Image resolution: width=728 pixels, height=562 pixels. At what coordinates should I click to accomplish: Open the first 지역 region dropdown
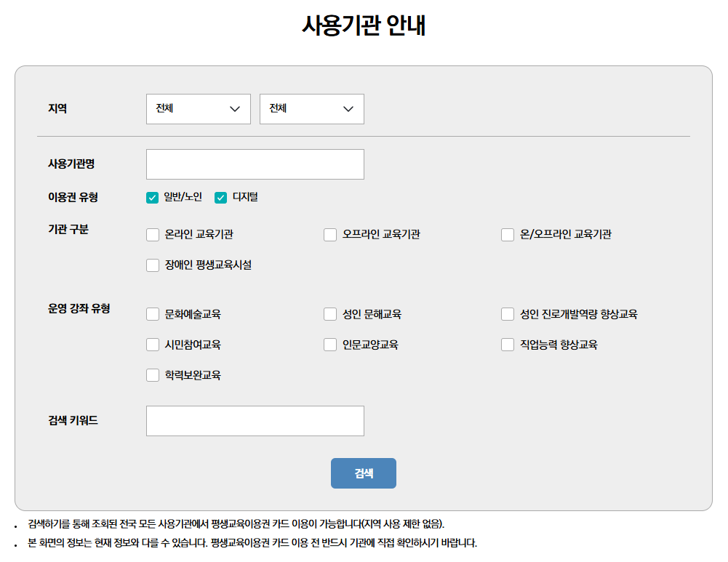coord(198,108)
